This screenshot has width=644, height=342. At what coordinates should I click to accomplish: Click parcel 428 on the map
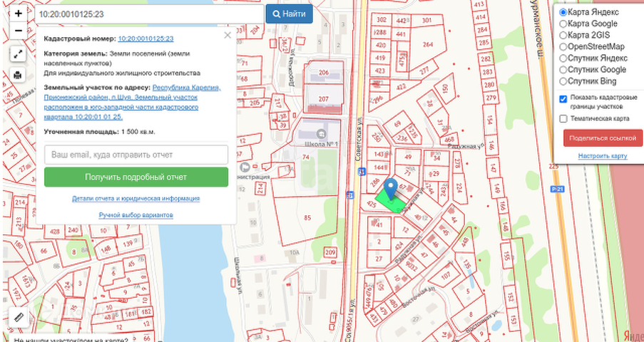point(55,232)
